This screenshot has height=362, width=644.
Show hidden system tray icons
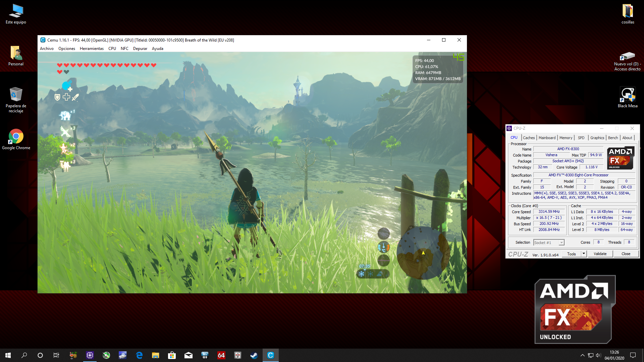pos(582,355)
